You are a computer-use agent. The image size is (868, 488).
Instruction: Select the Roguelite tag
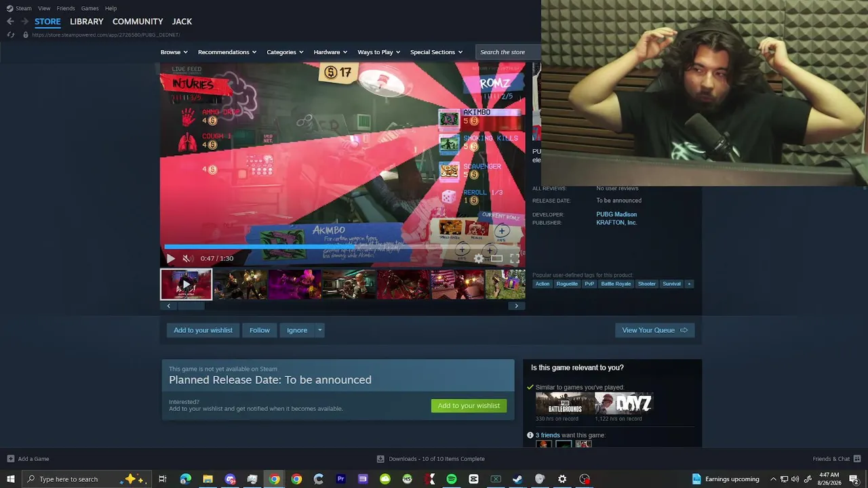567,284
